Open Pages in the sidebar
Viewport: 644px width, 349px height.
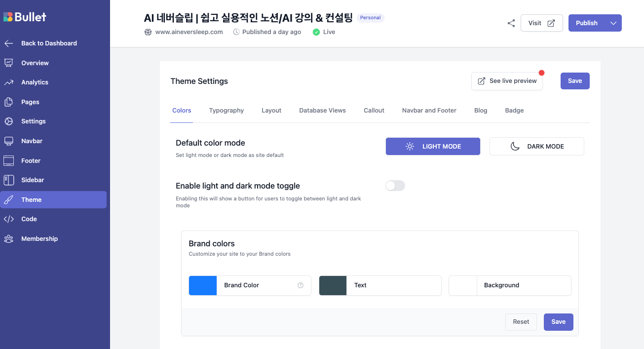click(53, 102)
